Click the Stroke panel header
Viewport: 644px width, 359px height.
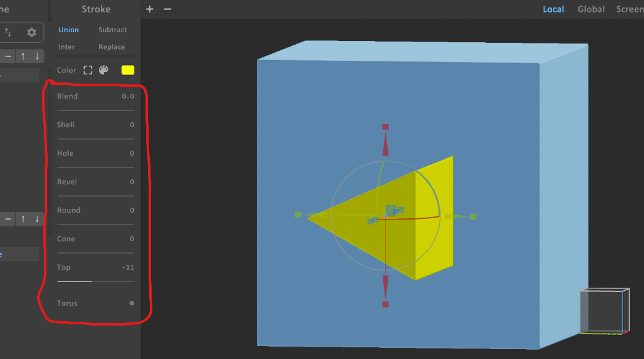pyautogui.click(x=96, y=9)
